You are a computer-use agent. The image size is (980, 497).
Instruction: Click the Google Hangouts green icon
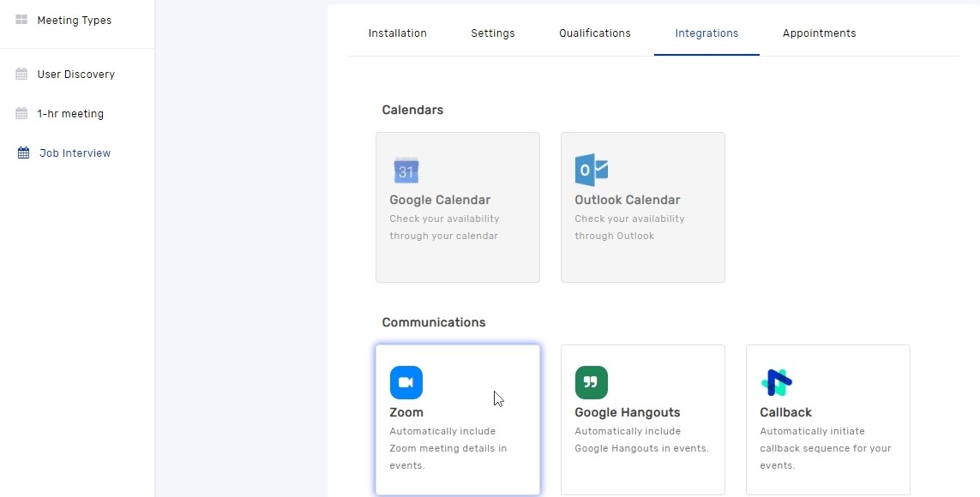[x=592, y=382]
